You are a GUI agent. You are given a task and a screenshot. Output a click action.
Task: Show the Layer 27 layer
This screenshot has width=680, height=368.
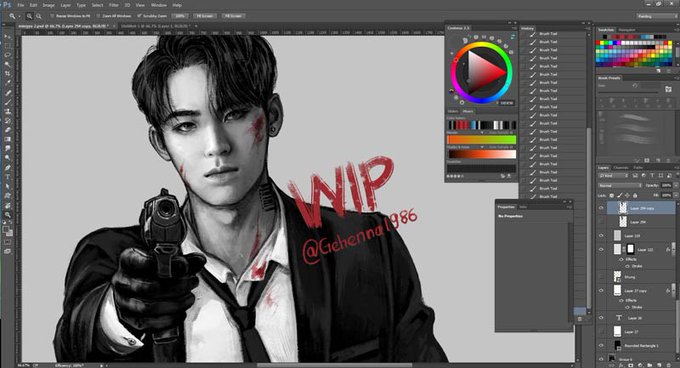[x=601, y=332]
